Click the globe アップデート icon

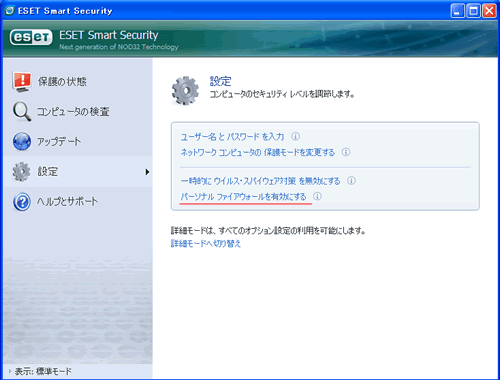[22, 141]
